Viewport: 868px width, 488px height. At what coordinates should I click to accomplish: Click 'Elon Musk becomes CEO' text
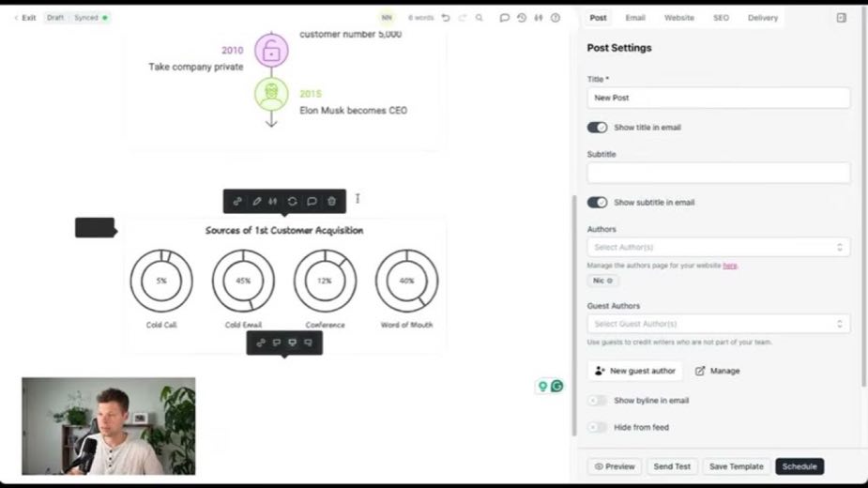point(353,110)
